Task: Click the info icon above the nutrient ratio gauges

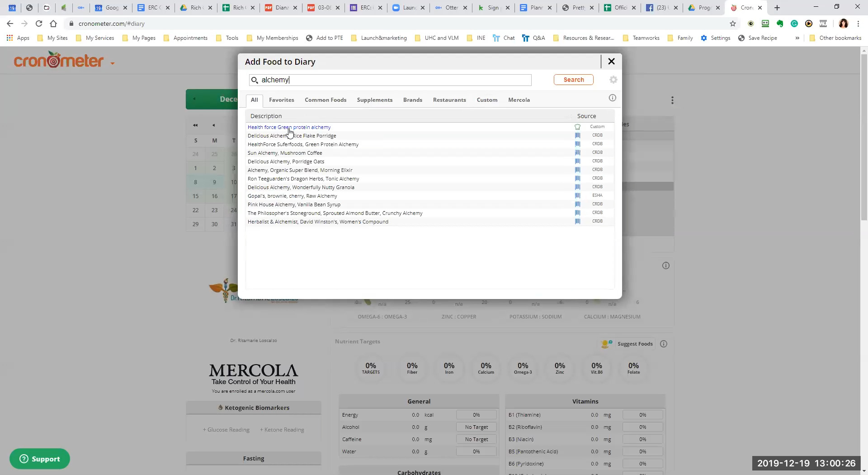Action: click(x=666, y=266)
